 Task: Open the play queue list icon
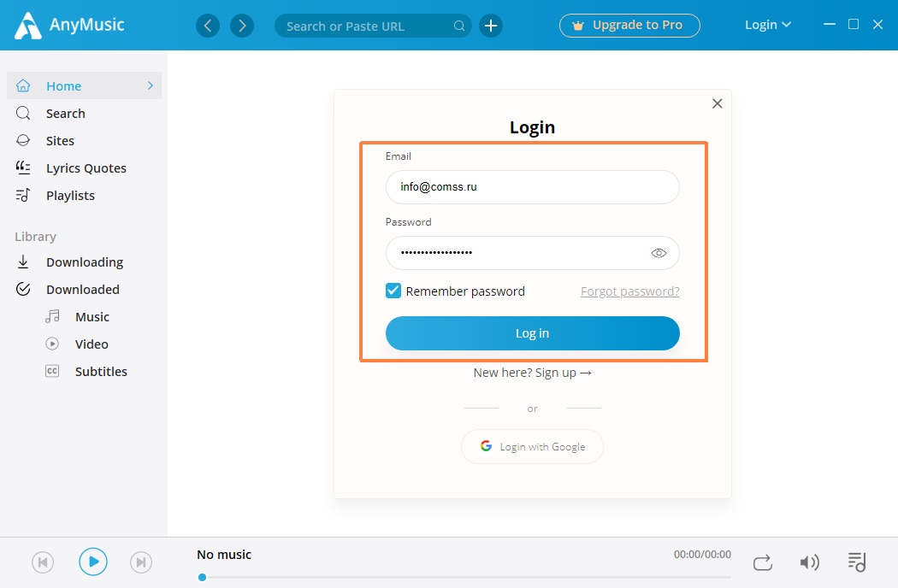(x=857, y=562)
